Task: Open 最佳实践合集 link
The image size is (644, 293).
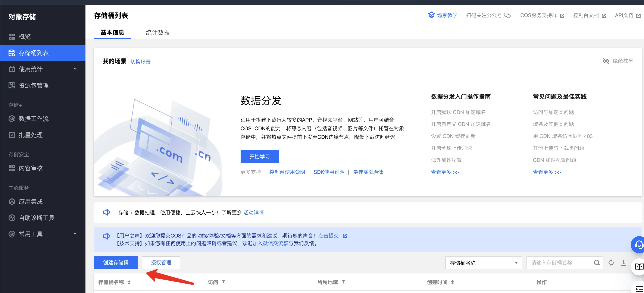Action: 368,172
